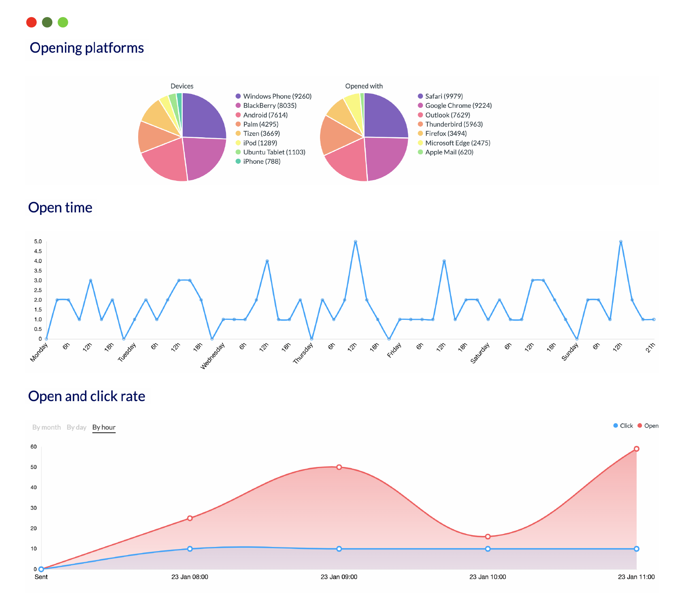Toggle Windows Phone legend entry
The height and width of the screenshot is (616, 680).
(x=273, y=96)
